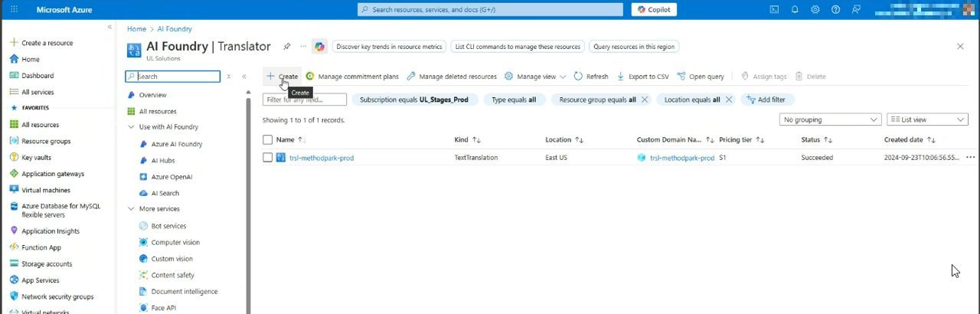980x314 pixels.
Task: Click the Filter for any field input
Action: click(305, 100)
